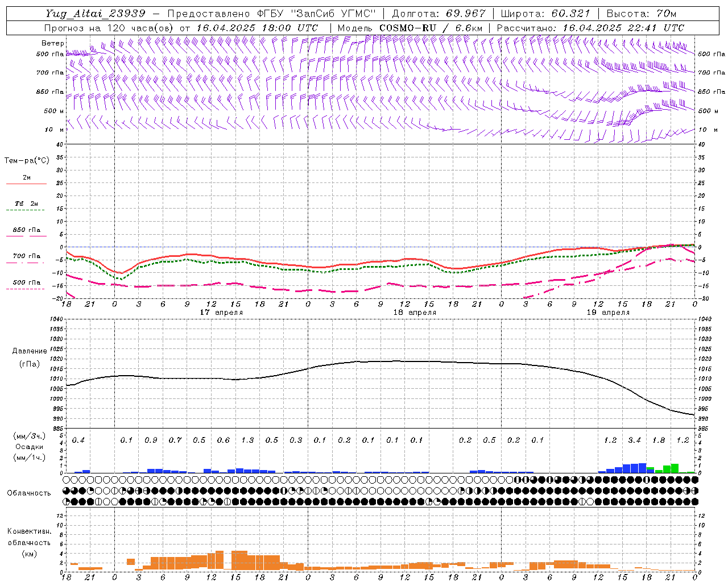728x582 pixels.
Task: Click precipitation value 0.3
Action: tap(296, 440)
